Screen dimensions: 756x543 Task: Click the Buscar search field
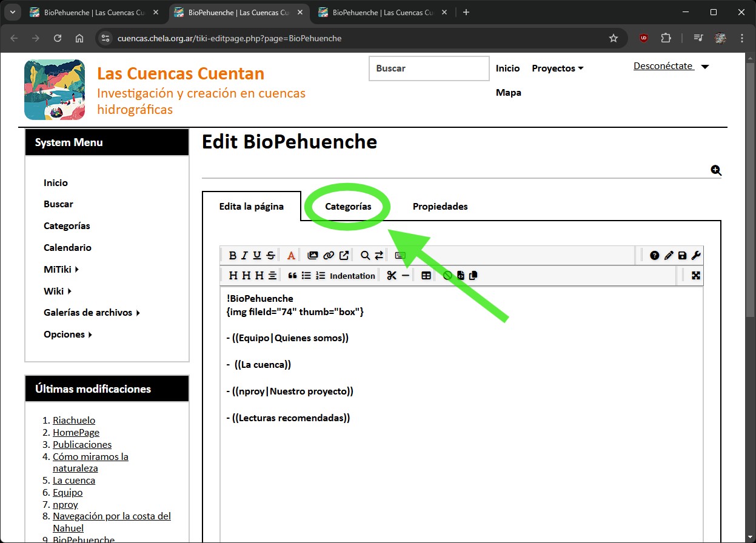429,68
